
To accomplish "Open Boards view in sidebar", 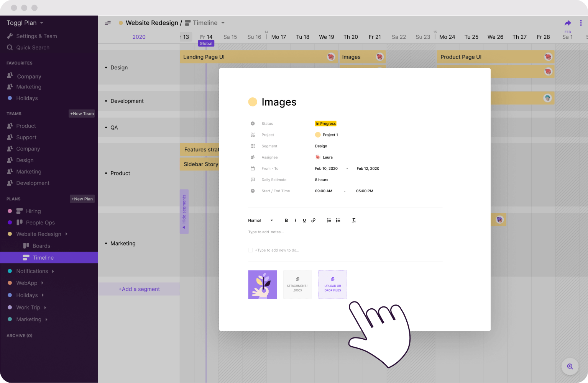I will 41,246.
